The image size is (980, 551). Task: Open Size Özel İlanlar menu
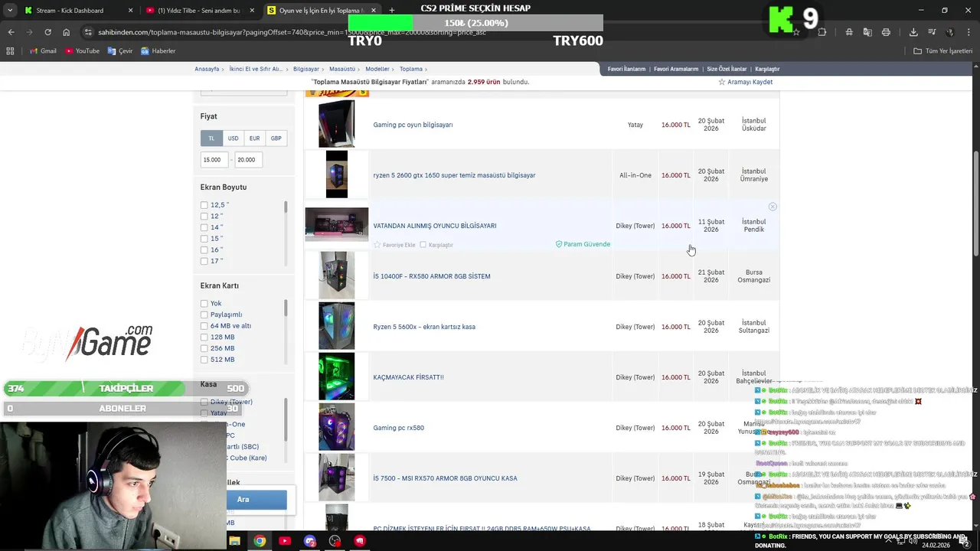click(727, 69)
